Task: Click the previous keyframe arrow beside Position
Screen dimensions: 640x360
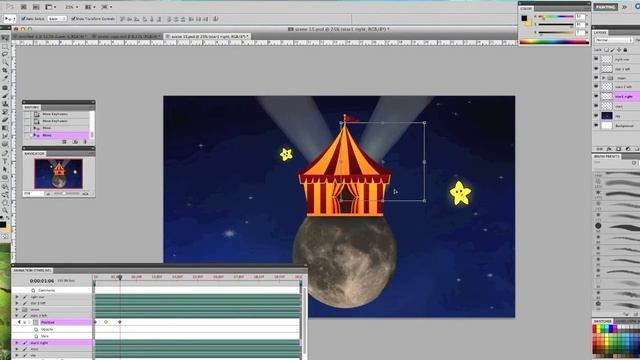Action: click(x=19, y=322)
